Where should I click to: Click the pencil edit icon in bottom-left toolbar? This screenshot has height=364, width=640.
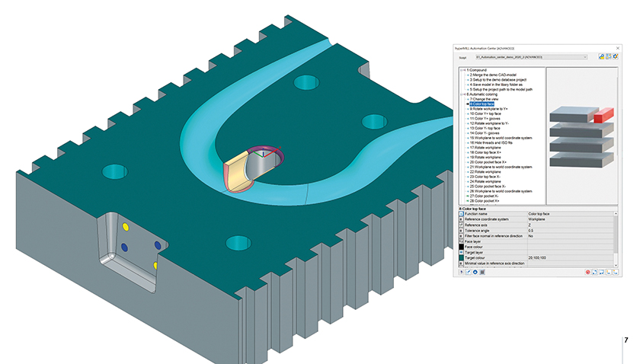[468, 271]
